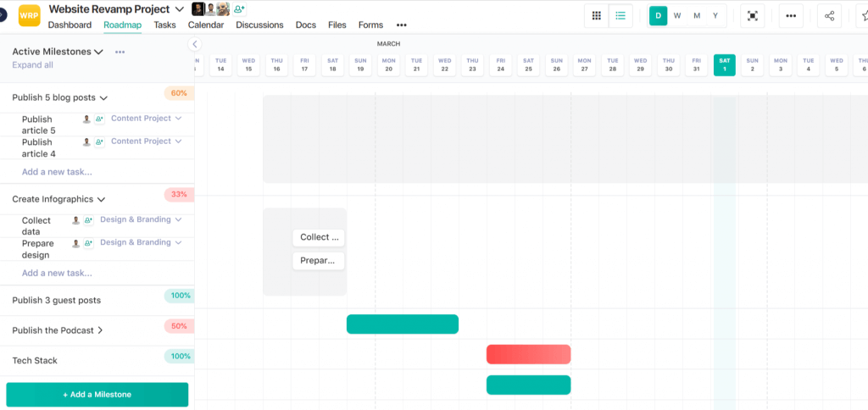Click the teal Tech Stack timeline bar
Screen dimensions: 868x410
point(529,385)
